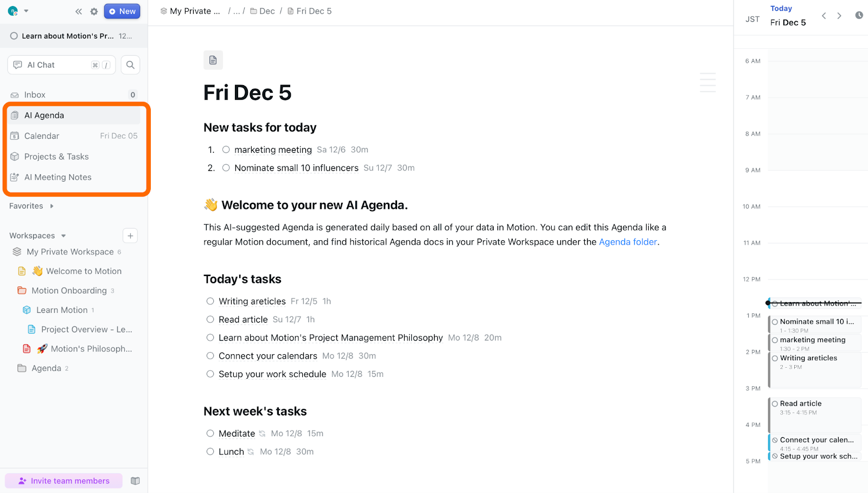Click the clock icon in calendar header
This screenshot has height=493, width=868.
tap(859, 15)
